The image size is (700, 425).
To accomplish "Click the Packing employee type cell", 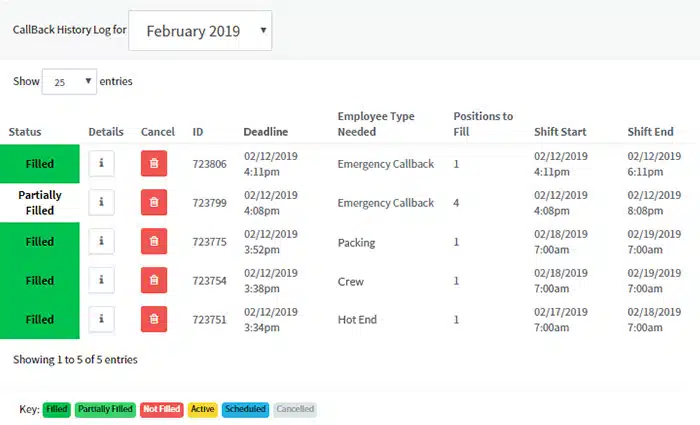I will [x=356, y=242].
